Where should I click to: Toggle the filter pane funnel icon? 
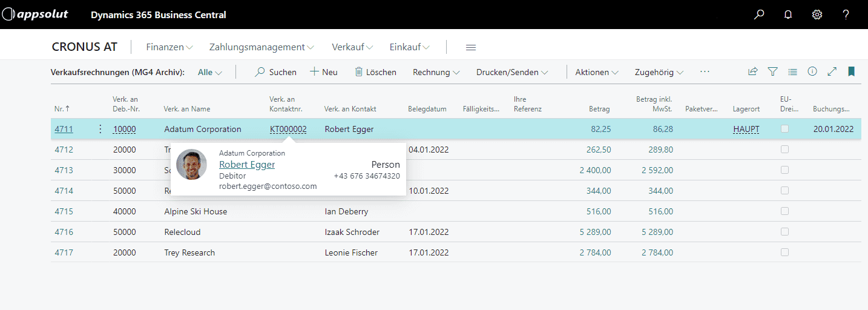click(x=772, y=71)
